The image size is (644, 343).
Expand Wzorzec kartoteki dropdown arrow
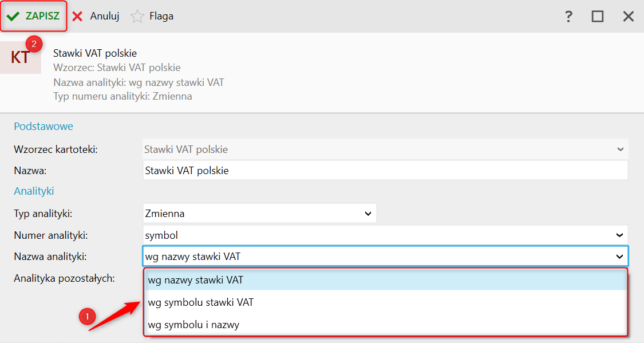click(620, 149)
